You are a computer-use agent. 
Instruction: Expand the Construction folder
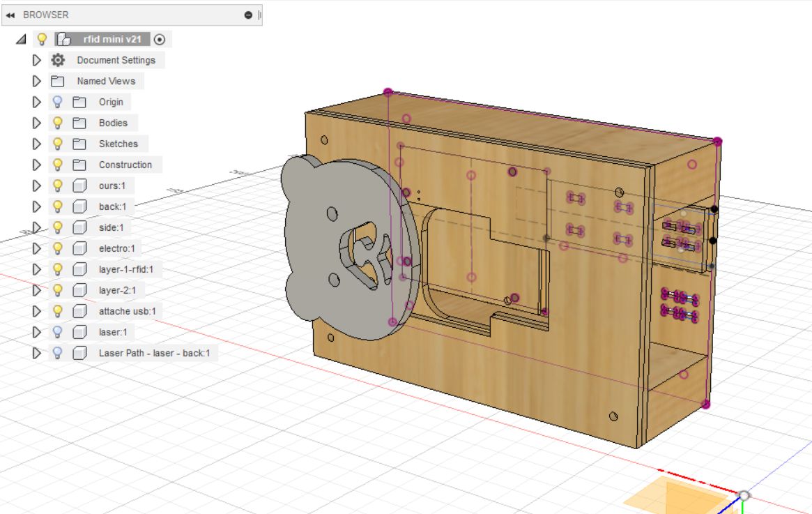[36, 165]
